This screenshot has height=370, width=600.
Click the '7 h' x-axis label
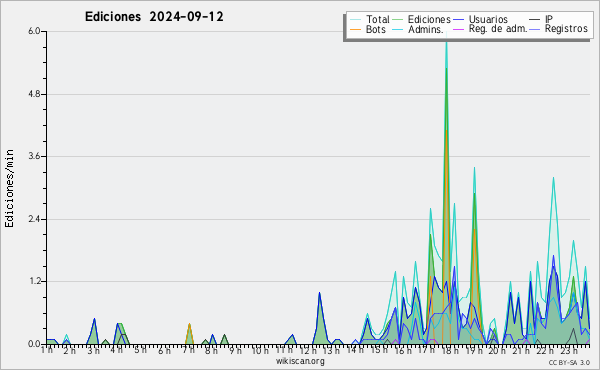188,350
